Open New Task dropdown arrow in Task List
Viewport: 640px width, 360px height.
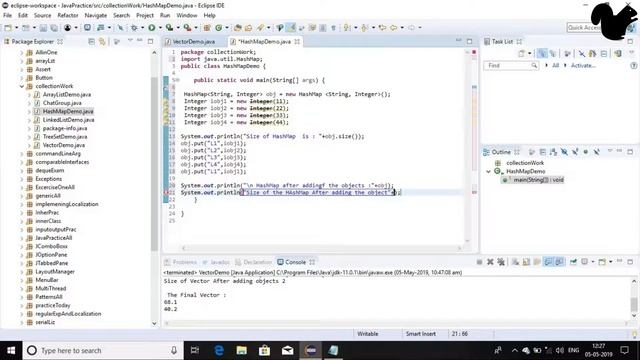click(529, 54)
